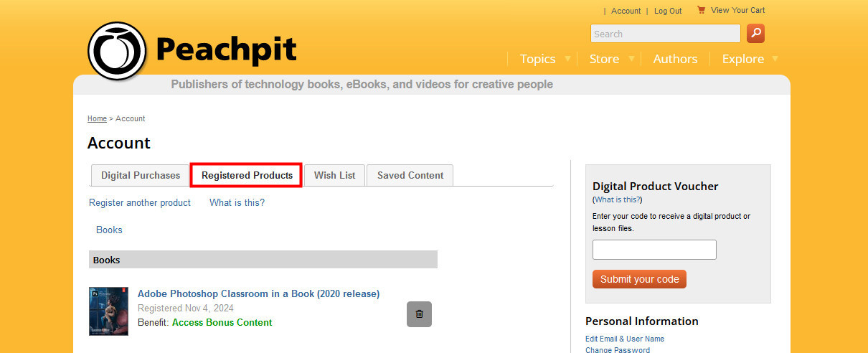Click the Peachpit wordmark text

pos(226,50)
